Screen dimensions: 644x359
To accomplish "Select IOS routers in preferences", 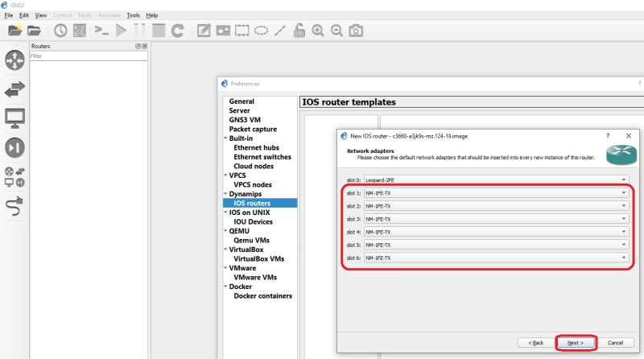I will pos(252,204).
